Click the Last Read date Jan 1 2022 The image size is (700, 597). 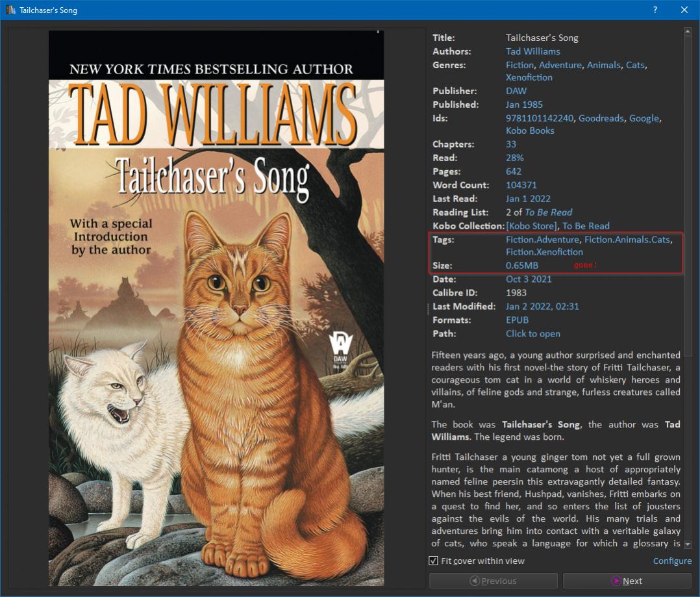click(x=528, y=199)
